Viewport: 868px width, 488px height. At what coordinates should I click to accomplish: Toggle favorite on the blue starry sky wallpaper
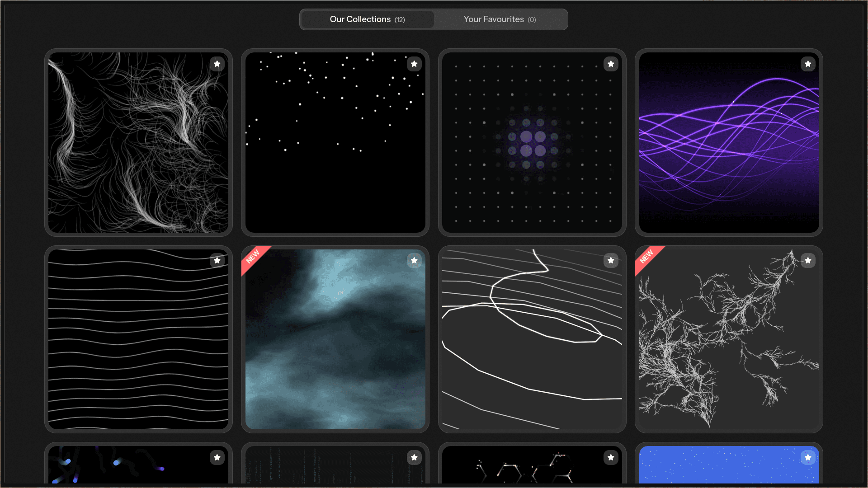point(808,457)
